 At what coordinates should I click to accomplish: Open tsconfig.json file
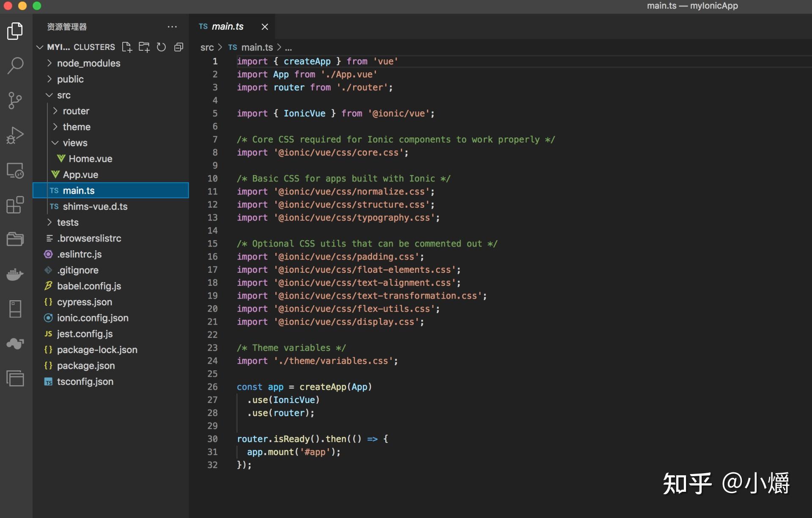point(111,382)
